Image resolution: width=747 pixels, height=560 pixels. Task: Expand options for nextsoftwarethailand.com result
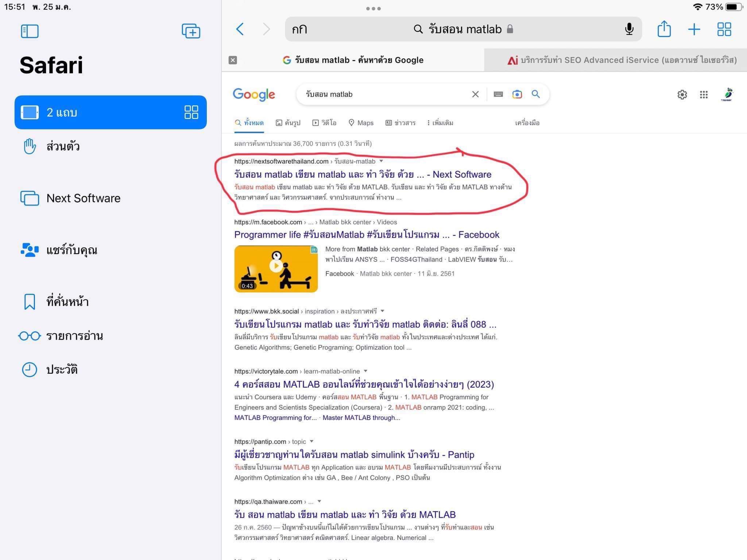pos(381,161)
